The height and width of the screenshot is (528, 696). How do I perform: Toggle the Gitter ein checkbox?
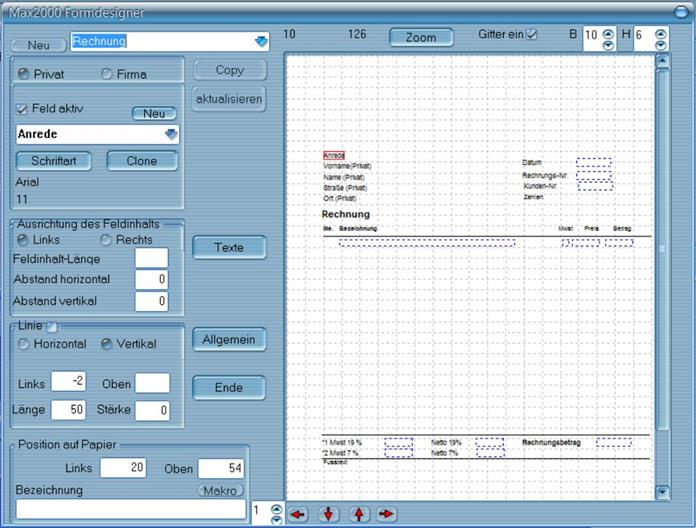coord(531,34)
